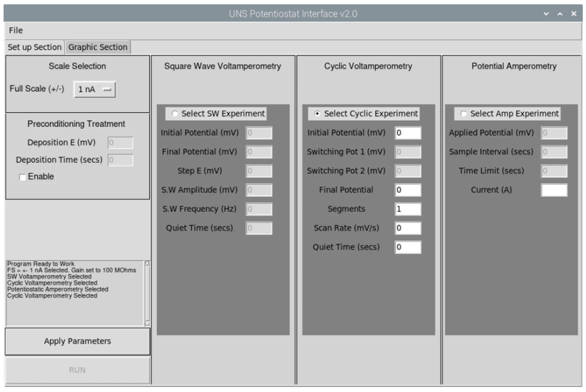The image size is (586, 392).
Task: Click log scrollbar up arrow
Action: (x=147, y=263)
